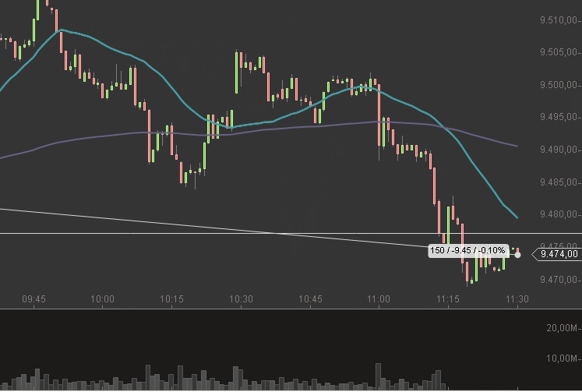This screenshot has height=392, width=582.
Task: Click the 09:45 time axis label
Action: click(x=34, y=299)
